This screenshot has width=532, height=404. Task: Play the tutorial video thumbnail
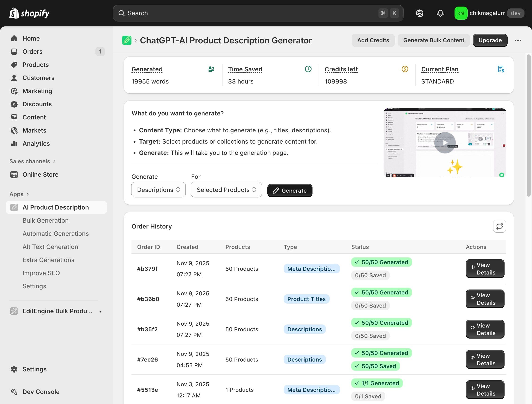445,143
